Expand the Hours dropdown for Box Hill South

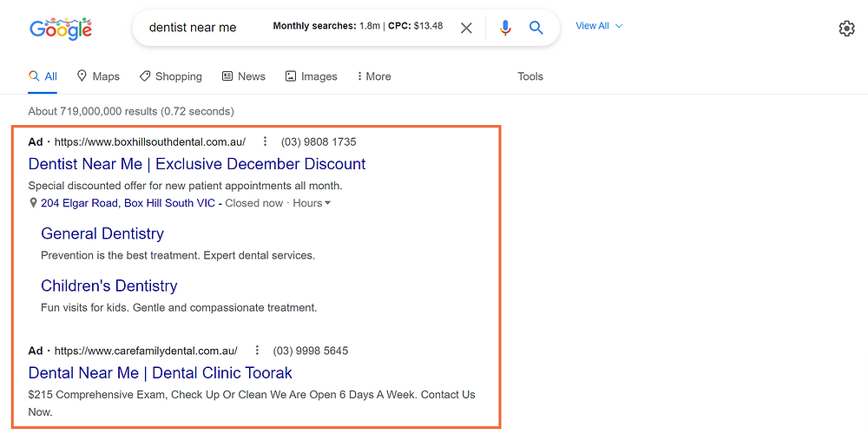coord(312,203)
